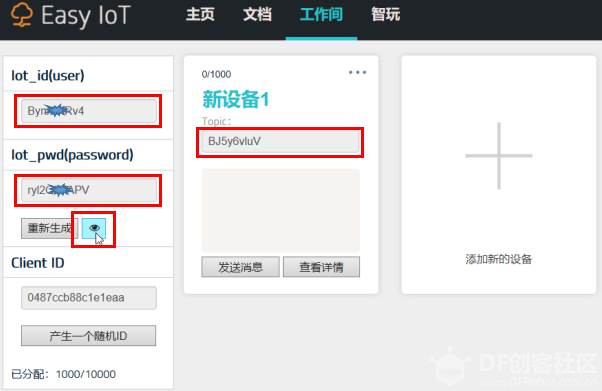Click the 查看详情 view details button

coord(321,267)
